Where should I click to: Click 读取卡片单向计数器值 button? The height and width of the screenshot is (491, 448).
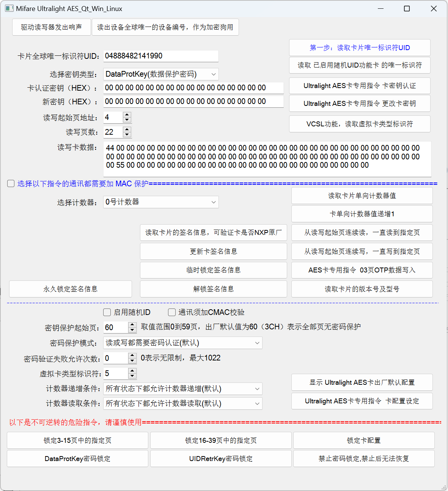coord(362,196)
